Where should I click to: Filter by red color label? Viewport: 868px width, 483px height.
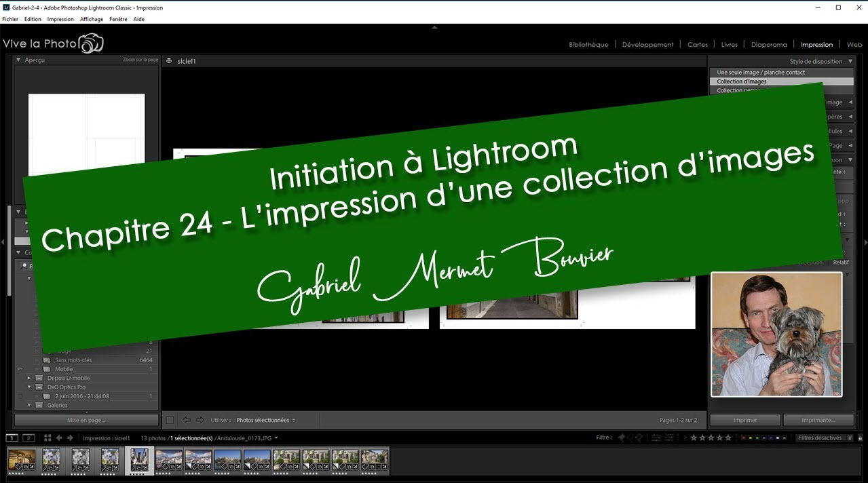743,438
